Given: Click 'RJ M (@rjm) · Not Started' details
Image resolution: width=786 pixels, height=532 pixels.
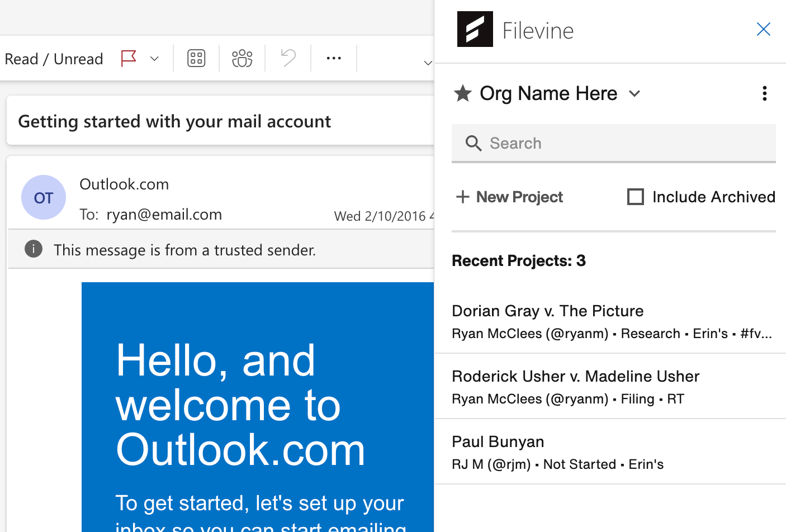Looking at the screenshot, I should click(558, 464).
